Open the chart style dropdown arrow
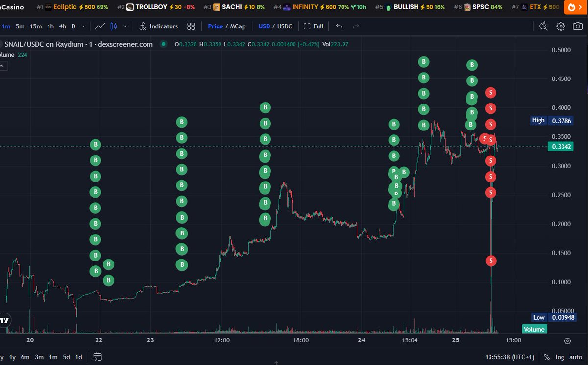 [125, 26]
